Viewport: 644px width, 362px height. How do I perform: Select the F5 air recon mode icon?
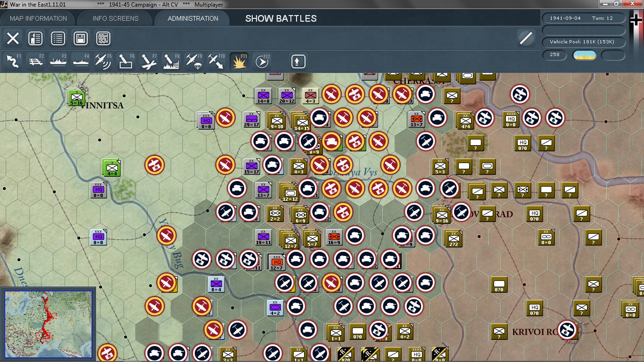[103, 61]
